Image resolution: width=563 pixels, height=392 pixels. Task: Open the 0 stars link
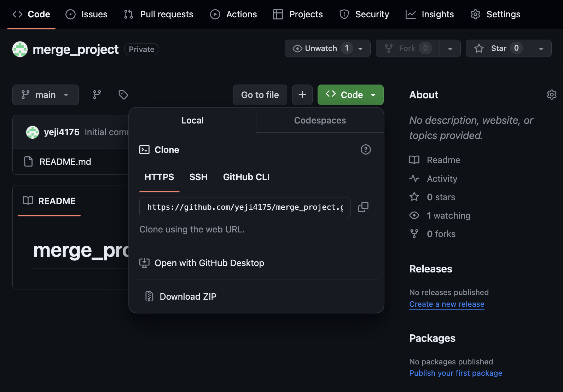(441, 197)
